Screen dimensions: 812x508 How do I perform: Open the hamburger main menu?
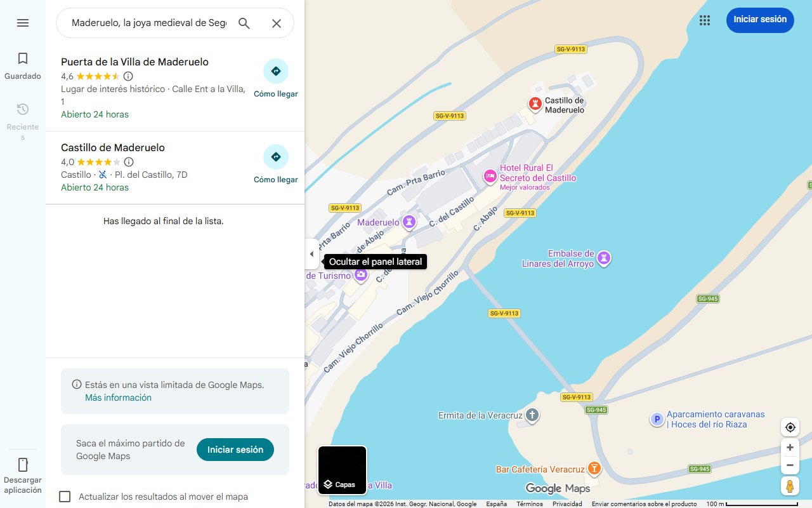23,23
